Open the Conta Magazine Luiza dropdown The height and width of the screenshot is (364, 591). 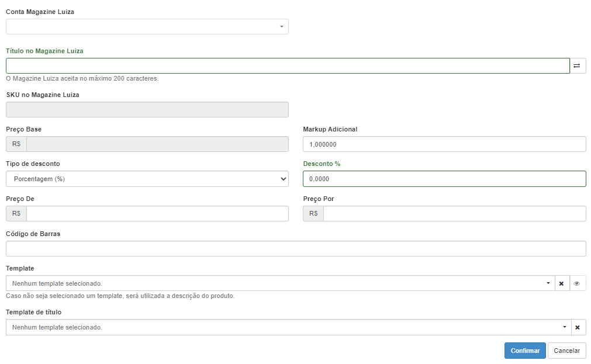147,27
